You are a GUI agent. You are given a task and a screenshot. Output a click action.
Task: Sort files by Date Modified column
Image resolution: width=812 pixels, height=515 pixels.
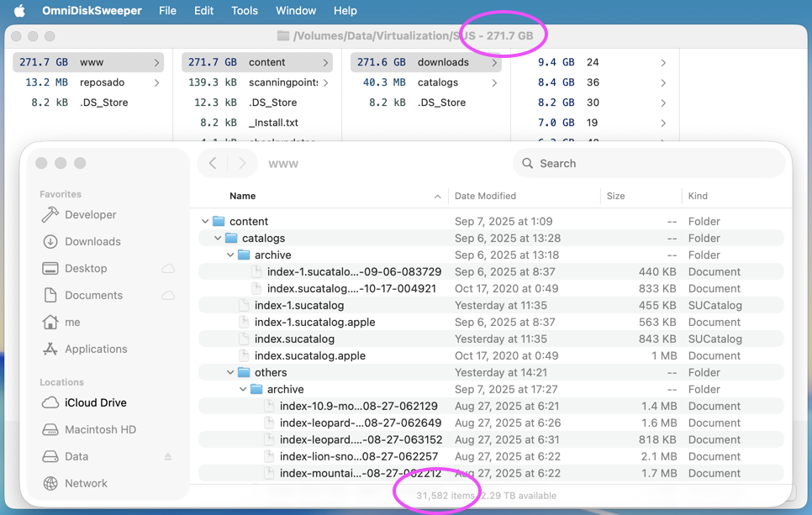[485, 197]
